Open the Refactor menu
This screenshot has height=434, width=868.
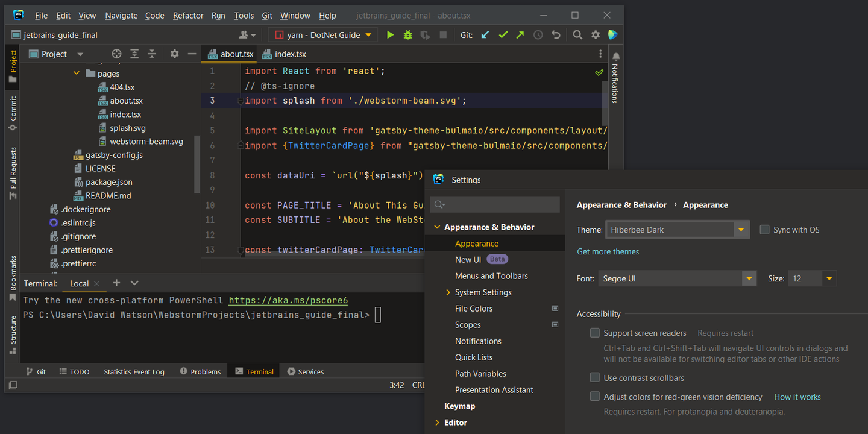coord(187,15)
